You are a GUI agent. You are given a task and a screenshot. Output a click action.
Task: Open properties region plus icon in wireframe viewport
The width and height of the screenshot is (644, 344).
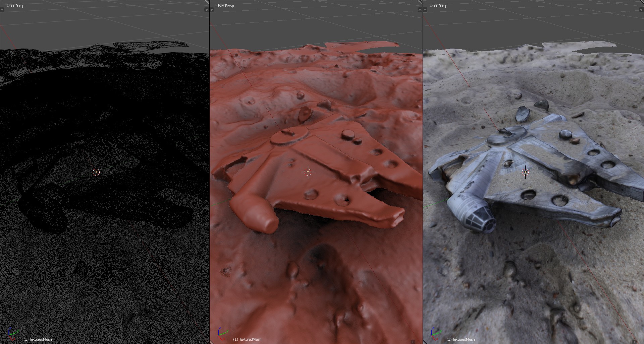[207, 10]
